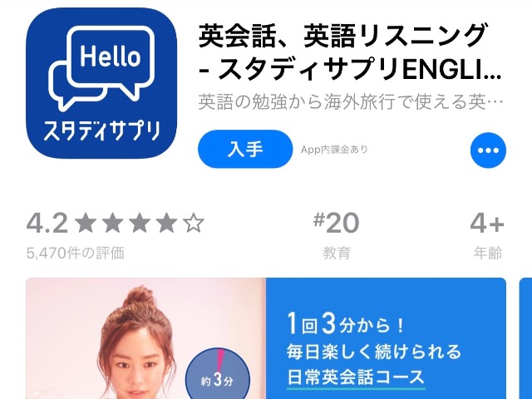
Task: Show the next screenshot peeking at right edge
Action: [525, 338]
